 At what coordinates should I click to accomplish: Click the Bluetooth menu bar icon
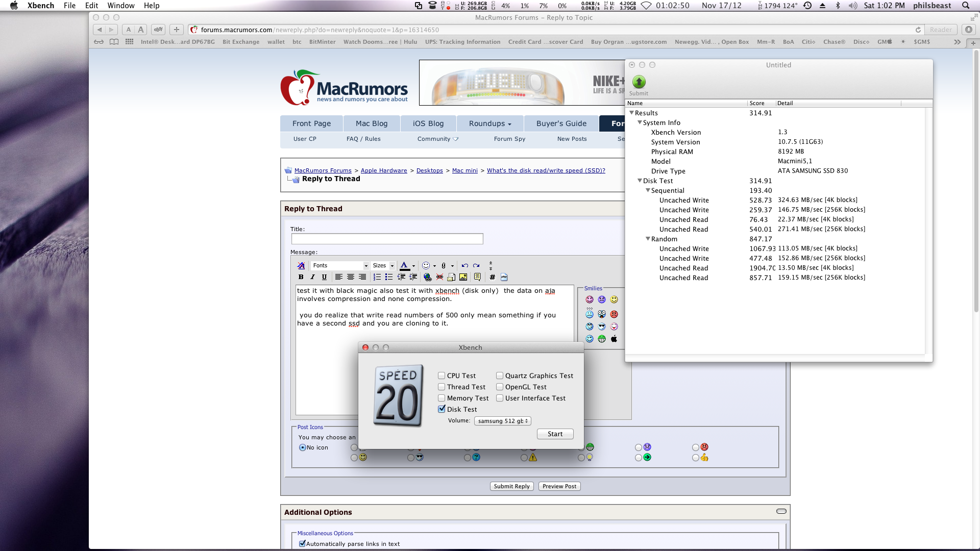838,6
